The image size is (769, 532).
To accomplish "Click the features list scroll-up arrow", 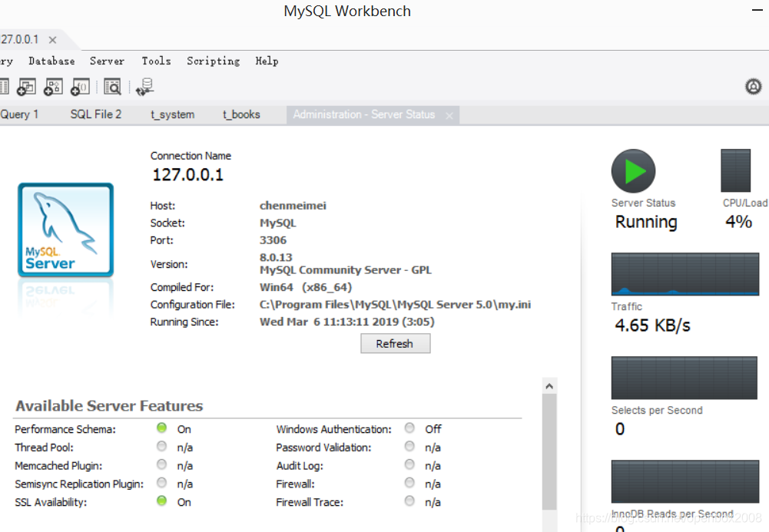I will (549, 386).
